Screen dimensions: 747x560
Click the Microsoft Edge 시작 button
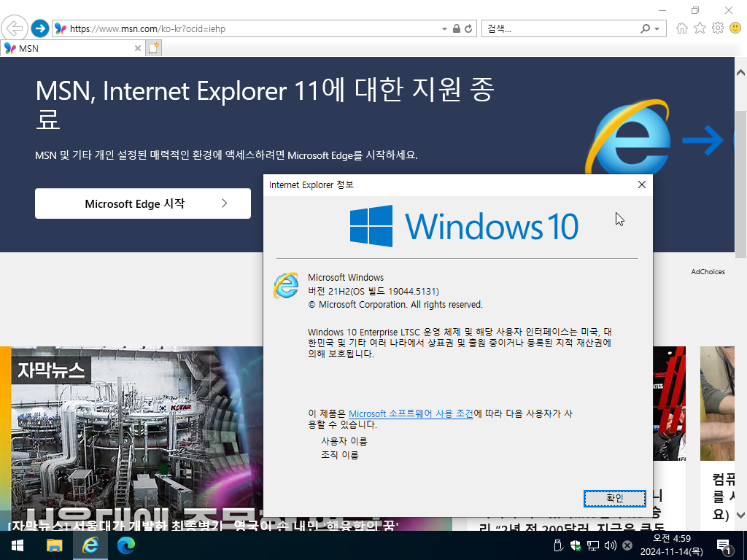pos(143,203)
